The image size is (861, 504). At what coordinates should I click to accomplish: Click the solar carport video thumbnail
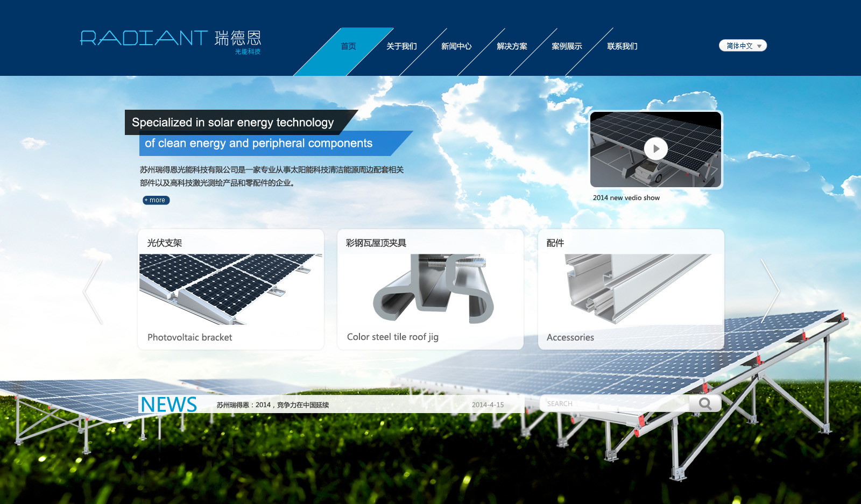pos(655,150)
